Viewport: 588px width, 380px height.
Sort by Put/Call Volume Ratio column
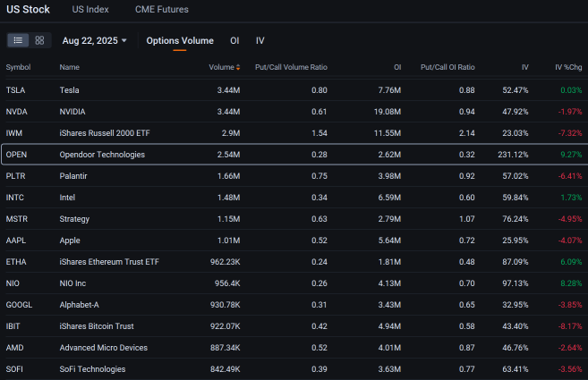tap(291, 67)
